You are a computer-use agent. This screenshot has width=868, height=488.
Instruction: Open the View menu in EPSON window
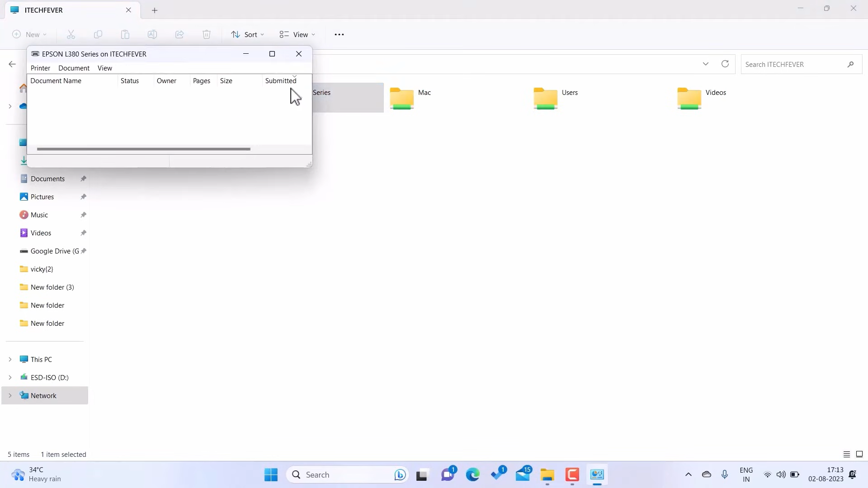click(x=104, y=68)
